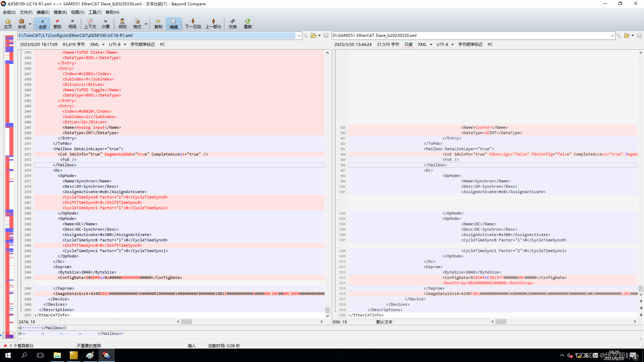
Task: Switch to Beyond Compare taskbar icon
Action: 107,355
